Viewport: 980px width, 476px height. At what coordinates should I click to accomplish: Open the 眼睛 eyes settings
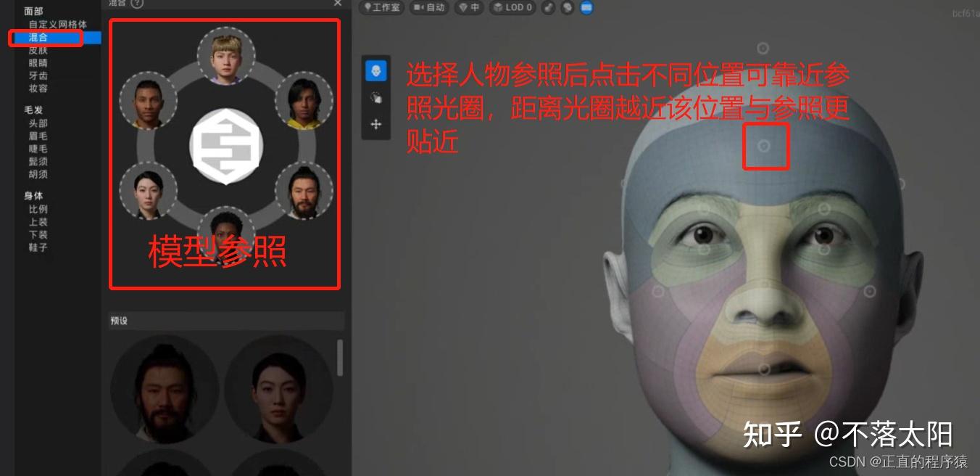38,63
